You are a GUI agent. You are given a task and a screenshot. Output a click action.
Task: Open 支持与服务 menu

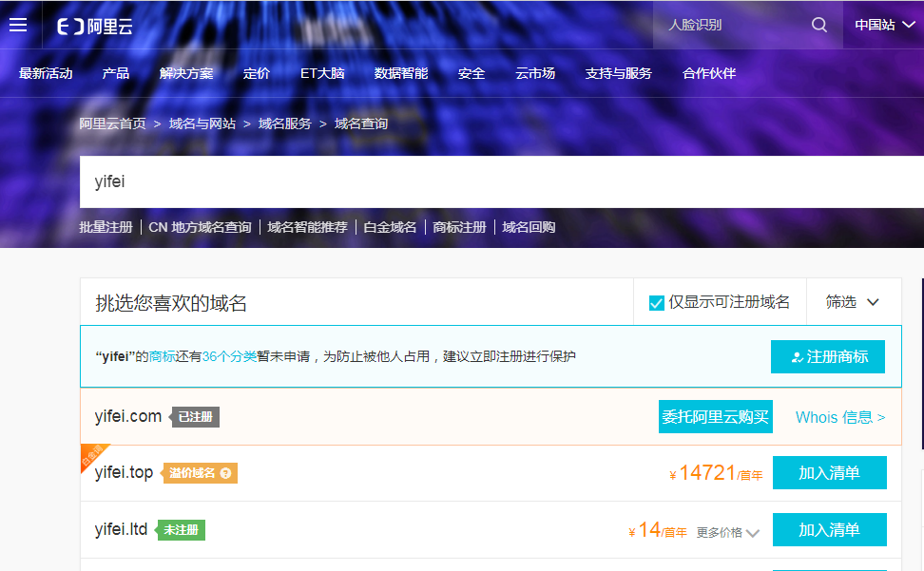coord(618,73)
